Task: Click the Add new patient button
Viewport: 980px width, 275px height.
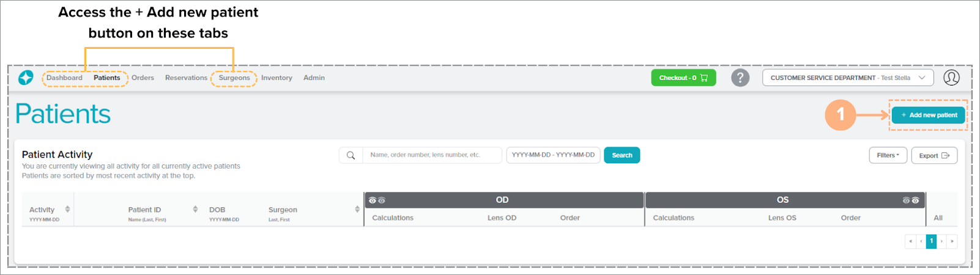Action: [x=928, y=115]
